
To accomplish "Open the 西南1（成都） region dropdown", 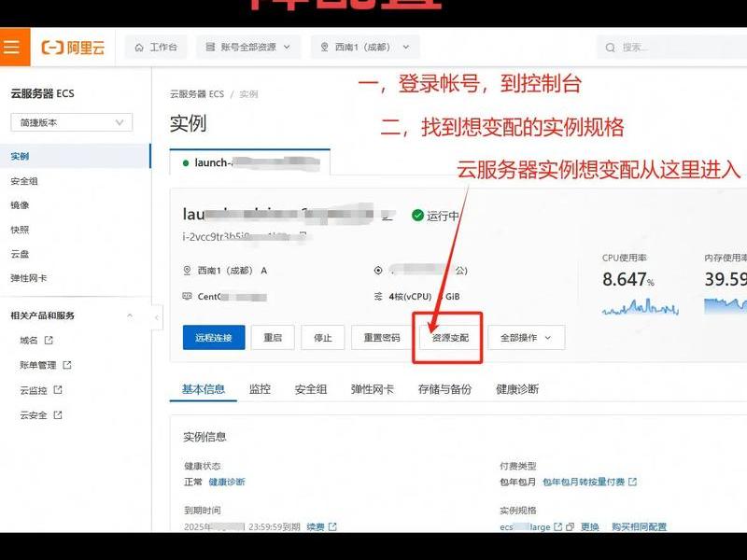I will [365, 48].
